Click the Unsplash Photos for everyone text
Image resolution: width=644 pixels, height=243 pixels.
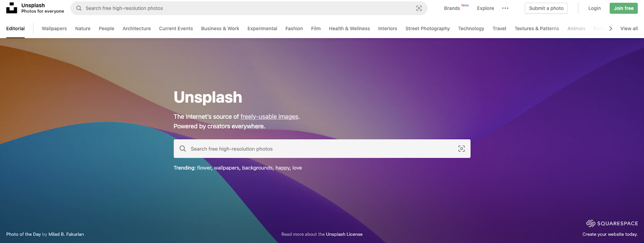(x=43, y=8)
